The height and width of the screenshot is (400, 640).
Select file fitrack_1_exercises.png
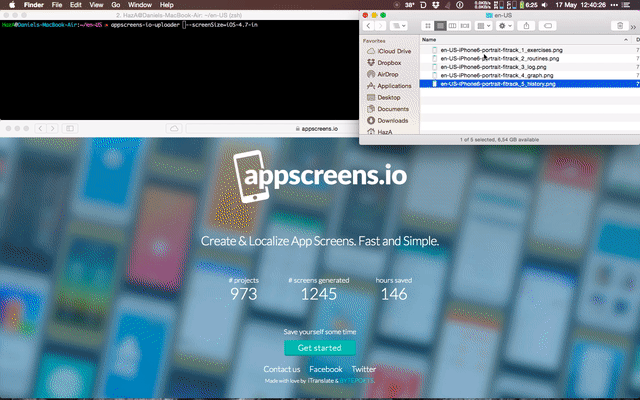point(501,50)
